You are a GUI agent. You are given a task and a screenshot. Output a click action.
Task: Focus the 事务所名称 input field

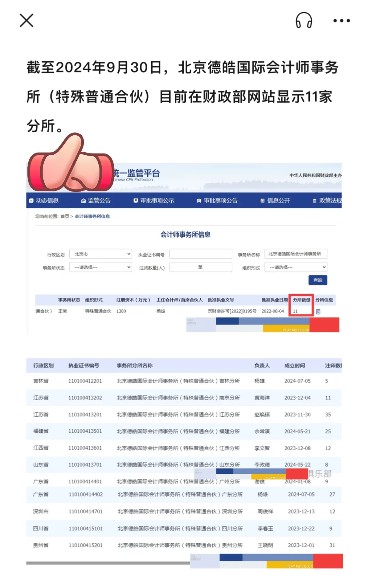[x=296, y=254]
